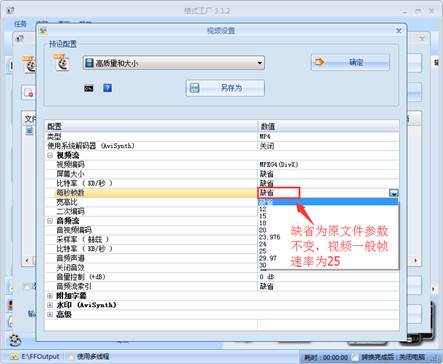Click the 屏幕大小 value 缺省
This screenshot has width=443, height=364.
pos(267,174)
